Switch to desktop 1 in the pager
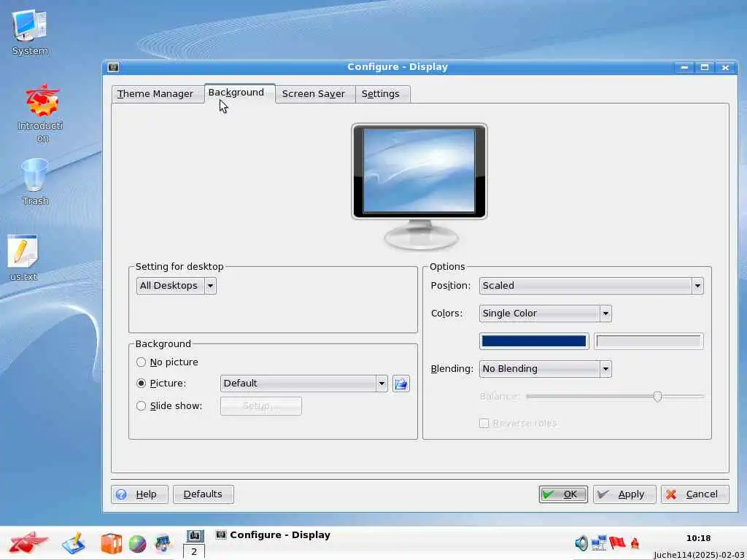The width and height of the screenshot is (747, 560). (x=194, y=536)
